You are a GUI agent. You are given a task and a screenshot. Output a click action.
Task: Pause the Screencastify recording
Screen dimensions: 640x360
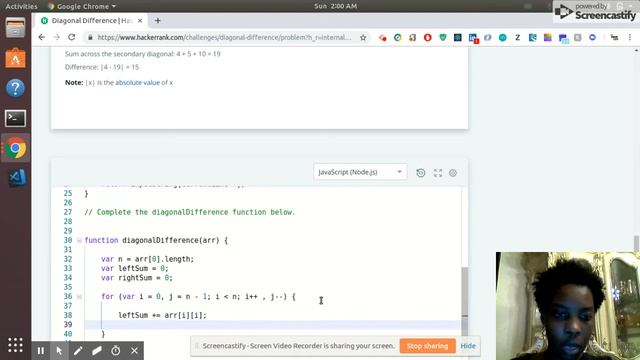click(41, 351)
